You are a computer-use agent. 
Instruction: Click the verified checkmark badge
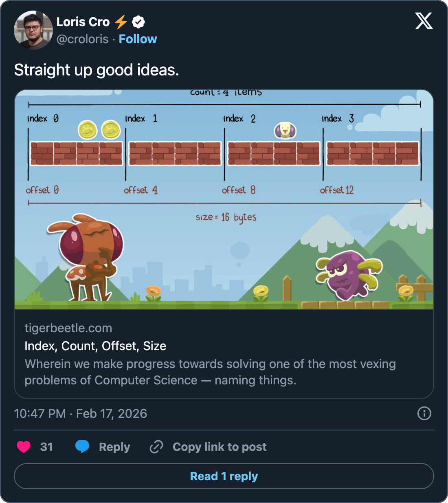(x=139, y=22)
